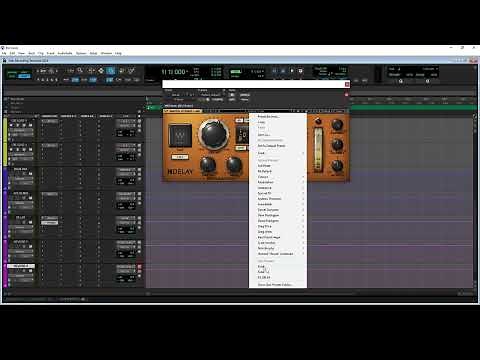Select the top entry of the preset menu
This screenshot has width=480, height=360.
coord(278,117)
